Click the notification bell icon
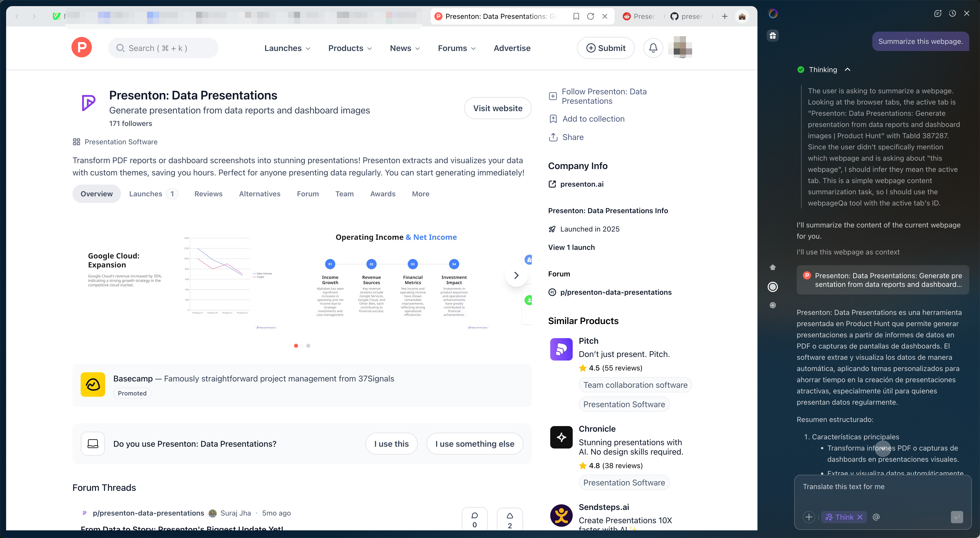980x538 pixels. [653, 48]
